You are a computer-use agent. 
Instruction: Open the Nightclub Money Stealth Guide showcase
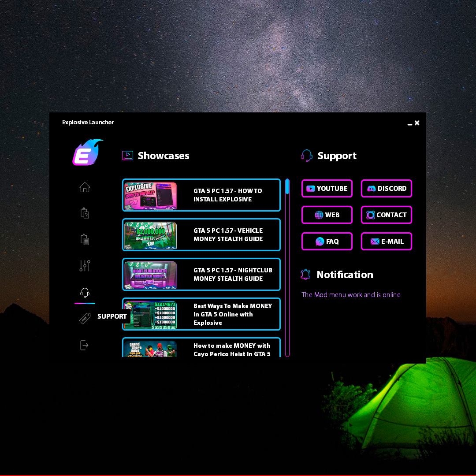(201, 275)
